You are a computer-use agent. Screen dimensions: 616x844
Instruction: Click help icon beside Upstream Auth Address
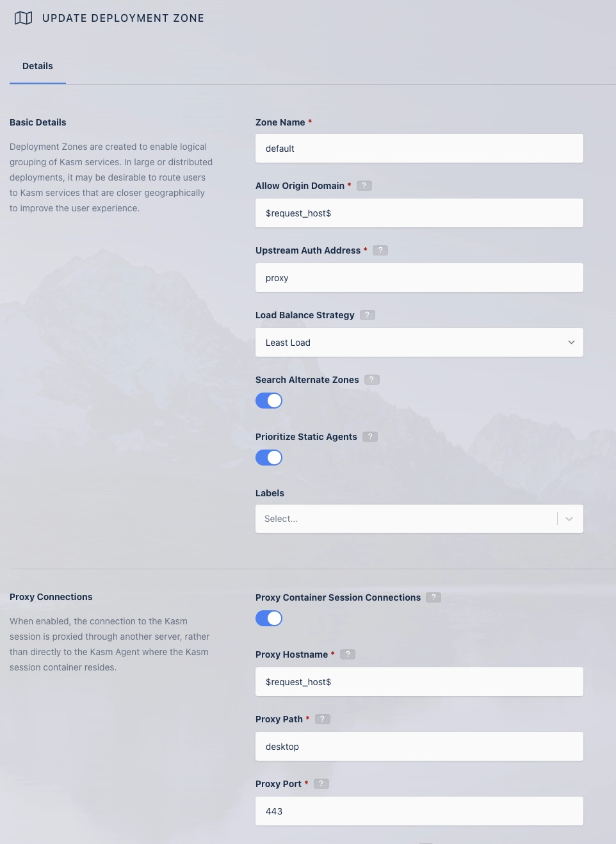click(x=380, y=250)
